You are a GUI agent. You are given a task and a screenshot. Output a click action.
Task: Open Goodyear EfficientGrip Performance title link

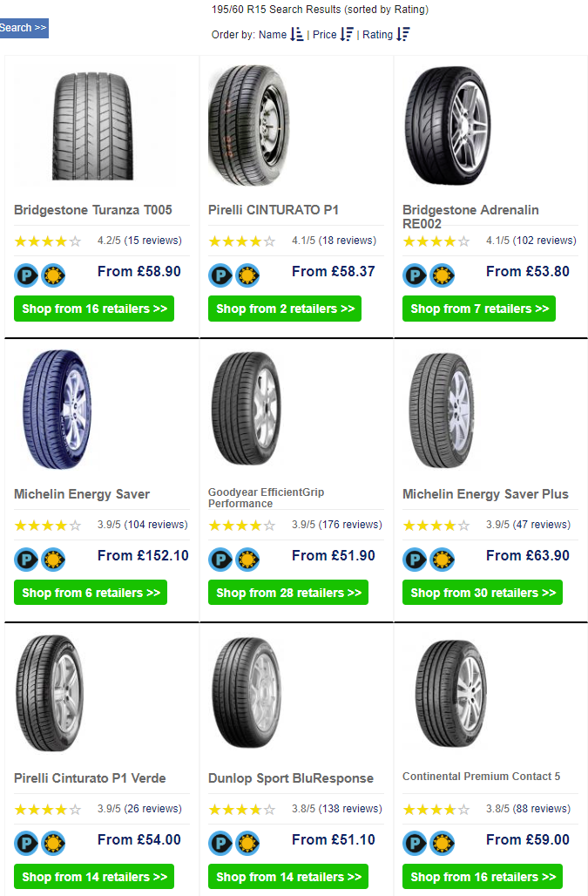pyautogui.click(x=266, y=498)
